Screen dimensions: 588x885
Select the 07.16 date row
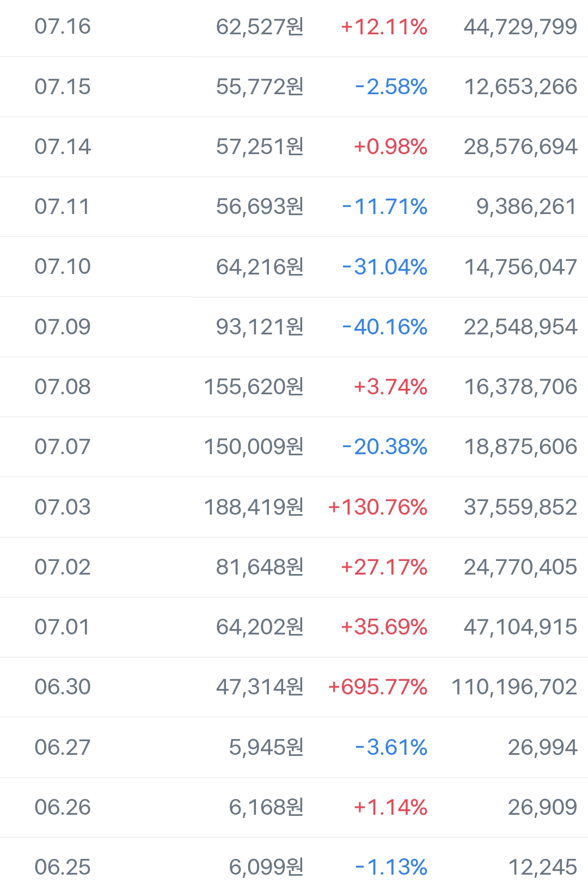click(294, 27)
